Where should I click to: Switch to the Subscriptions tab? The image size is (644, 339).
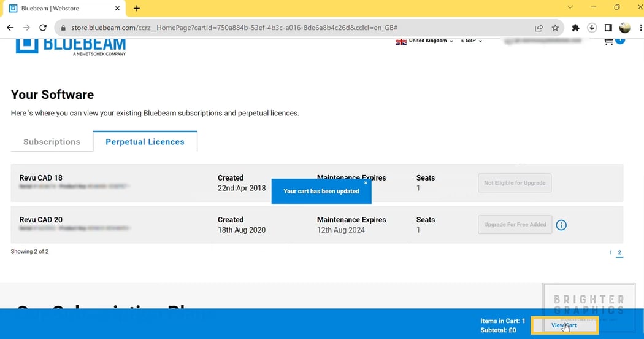pos(52,142)
